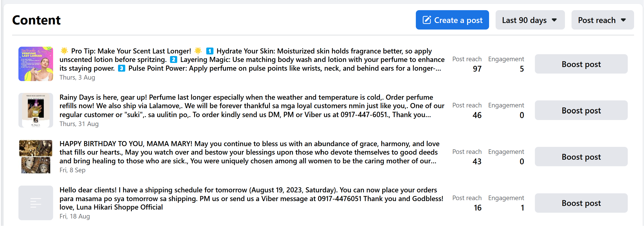Open the perfume tips post thumbnail
Image resolution: width=644 pixels, height=226 pixels.
pos(36,64)
